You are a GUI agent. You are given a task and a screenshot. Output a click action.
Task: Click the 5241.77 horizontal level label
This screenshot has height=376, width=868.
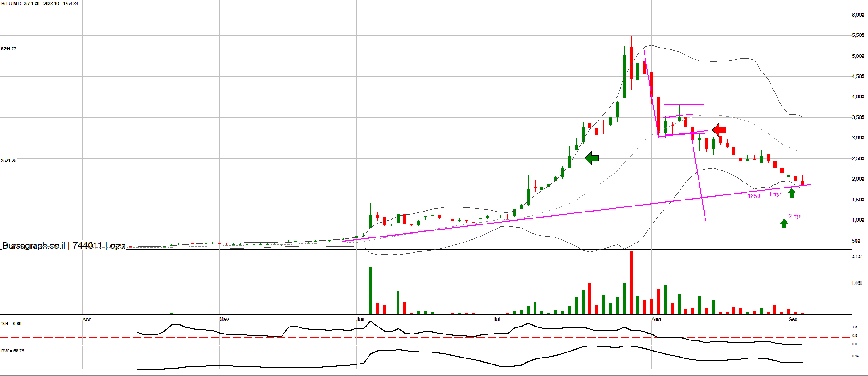click(9, 49)
